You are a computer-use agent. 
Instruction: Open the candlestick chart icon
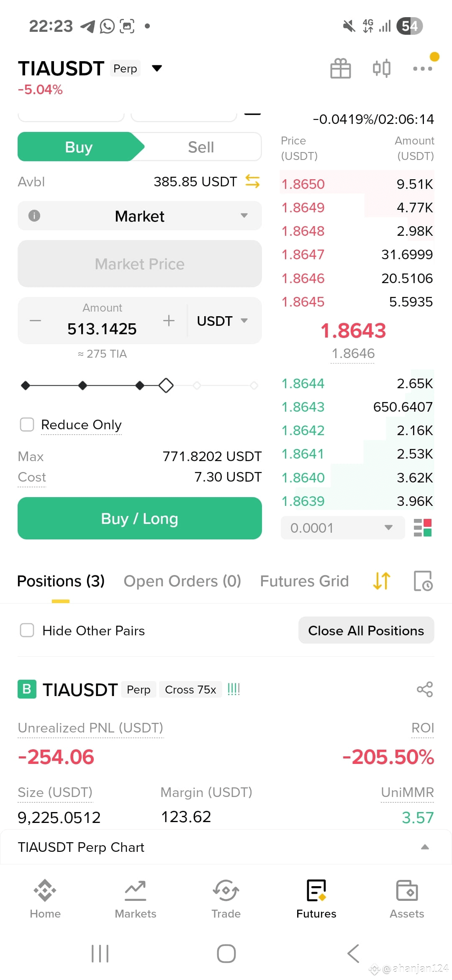[x=381, y=68]
